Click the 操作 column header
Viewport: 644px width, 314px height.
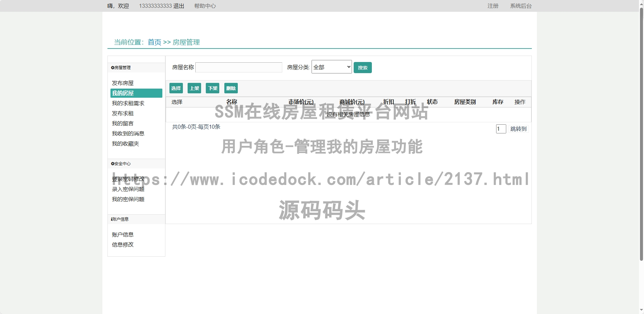[x=520, y=102]
